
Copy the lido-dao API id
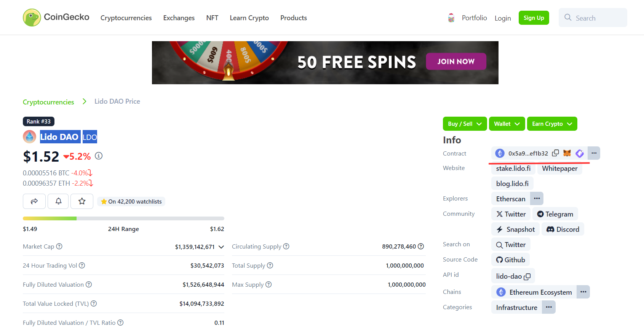(527, 276)
